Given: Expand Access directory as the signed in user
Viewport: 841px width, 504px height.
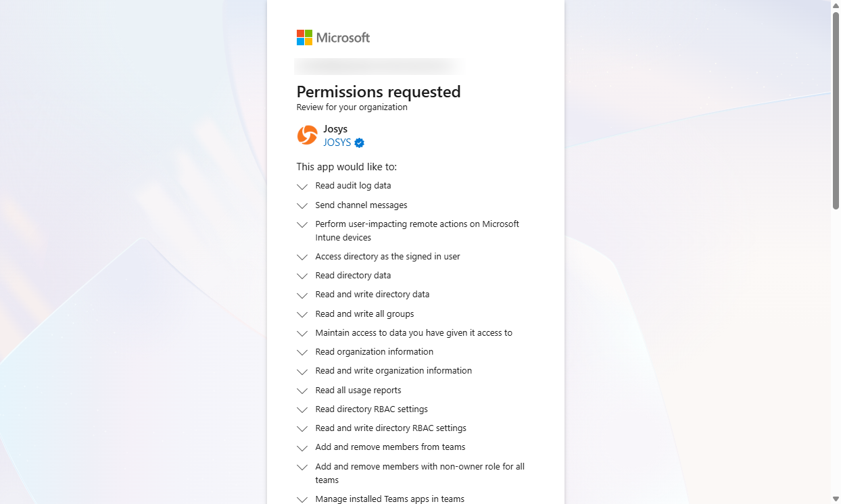Looking at the screenshot, I should (x=302, y=257).
